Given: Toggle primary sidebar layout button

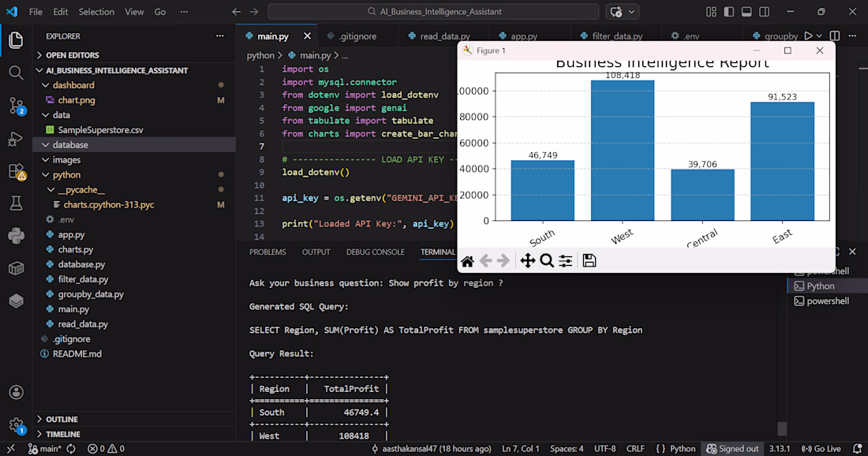Looking at the screenshot, I should [729, 12].
